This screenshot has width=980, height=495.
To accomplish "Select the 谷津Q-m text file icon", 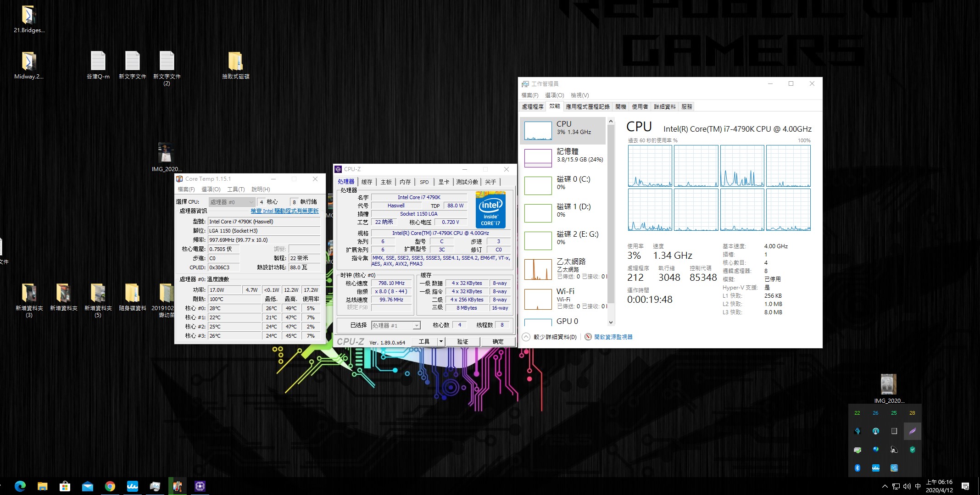I will point(98,65).
